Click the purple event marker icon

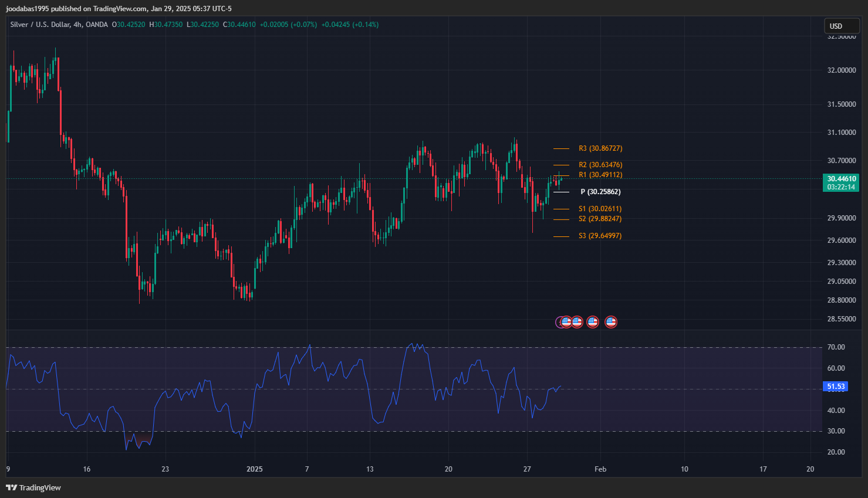pyautogui.click(x=559, y=321)
